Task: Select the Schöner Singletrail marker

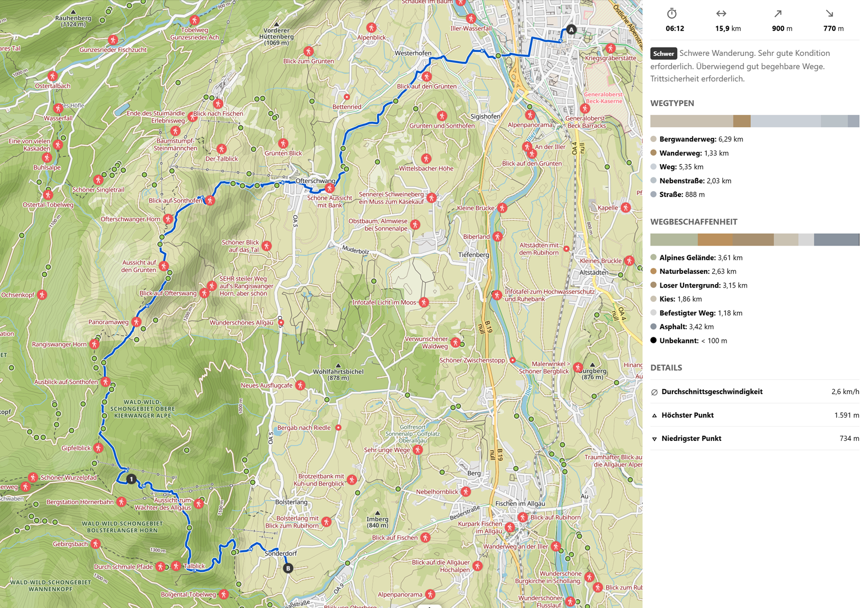Action: [x=98, y=180]
